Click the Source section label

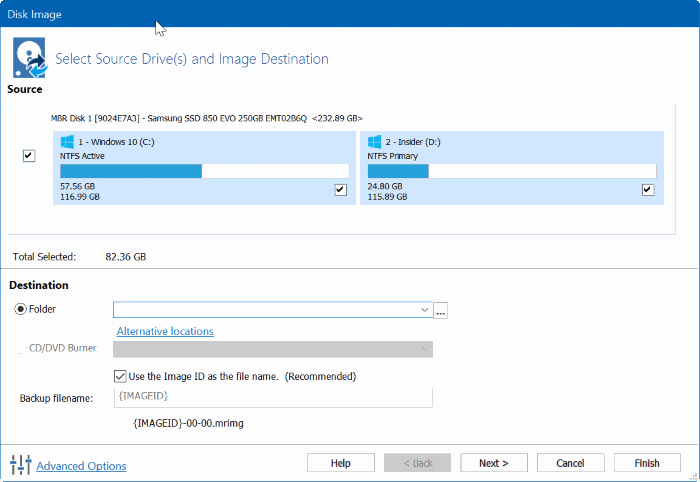point(25,89)
